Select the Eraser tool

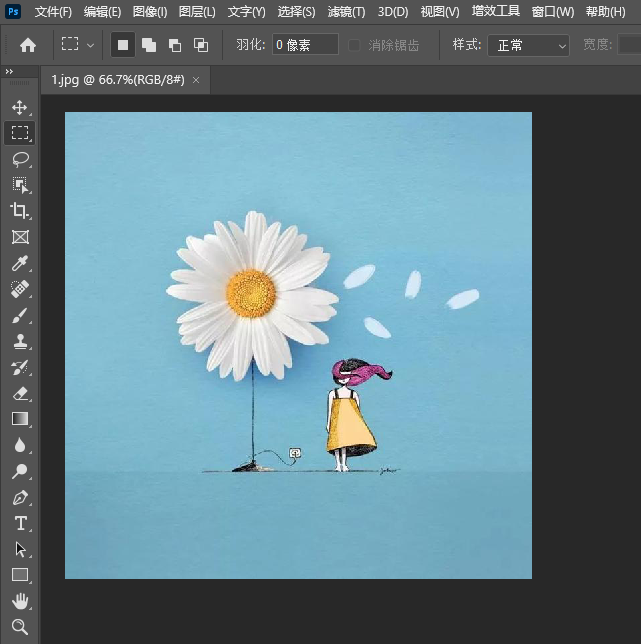(20, 393)
